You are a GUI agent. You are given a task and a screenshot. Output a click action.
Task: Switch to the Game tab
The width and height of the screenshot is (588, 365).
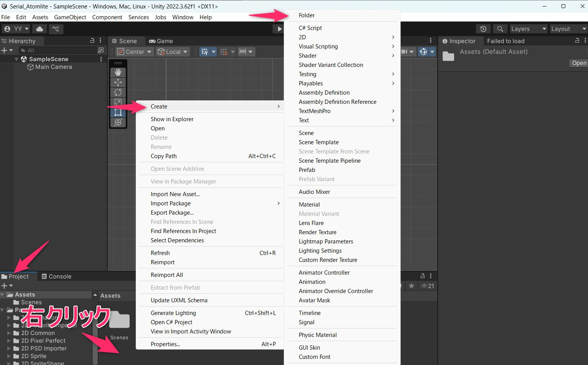coord(161,41)
